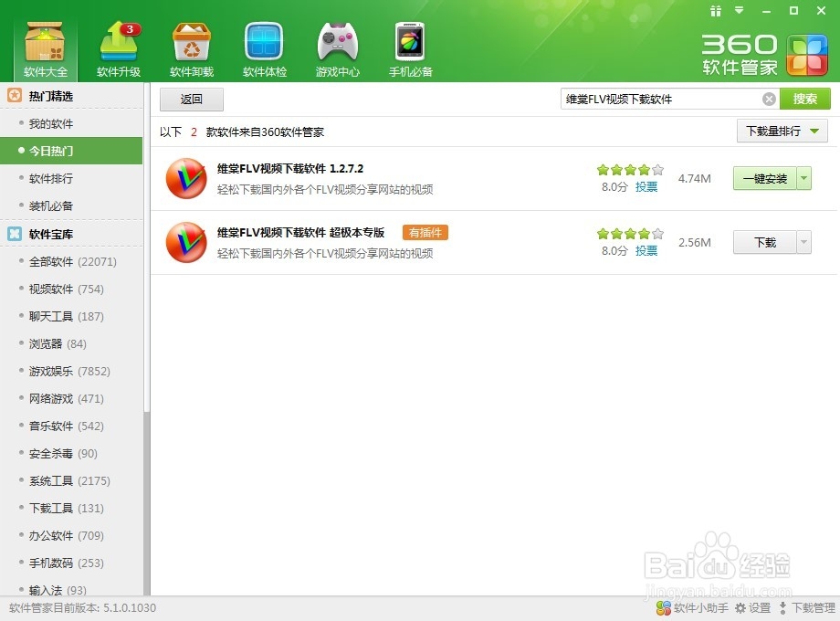840x621 pixels.
Task: Click the version text 5.1.0.1030
Action: point(130,607)
